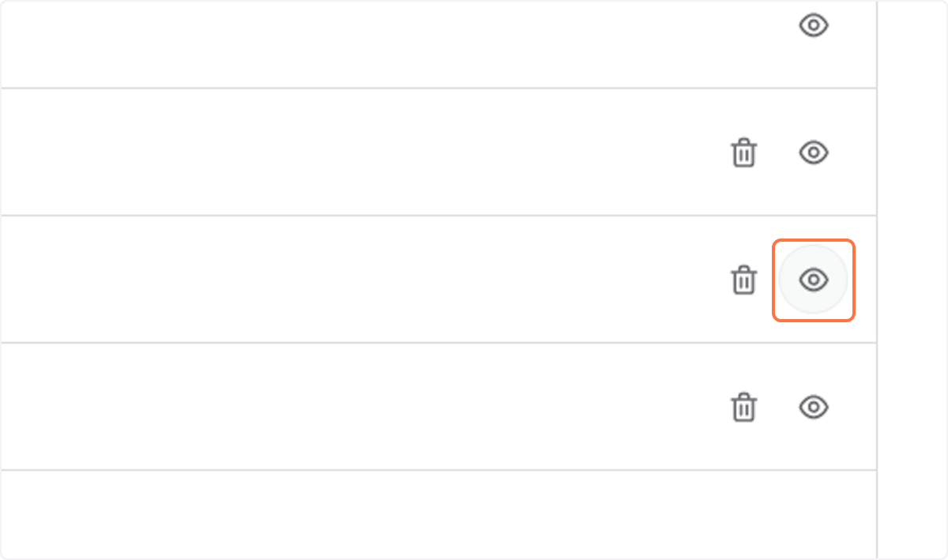Hide the item in the last row with icons
The width and height of the screenshot is (948, 560).
[813, 407]
